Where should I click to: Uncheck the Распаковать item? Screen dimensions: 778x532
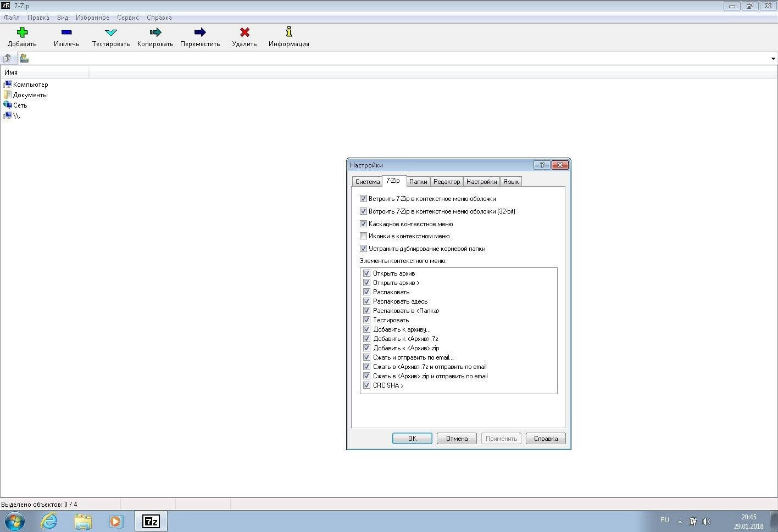tap(366, 292)
